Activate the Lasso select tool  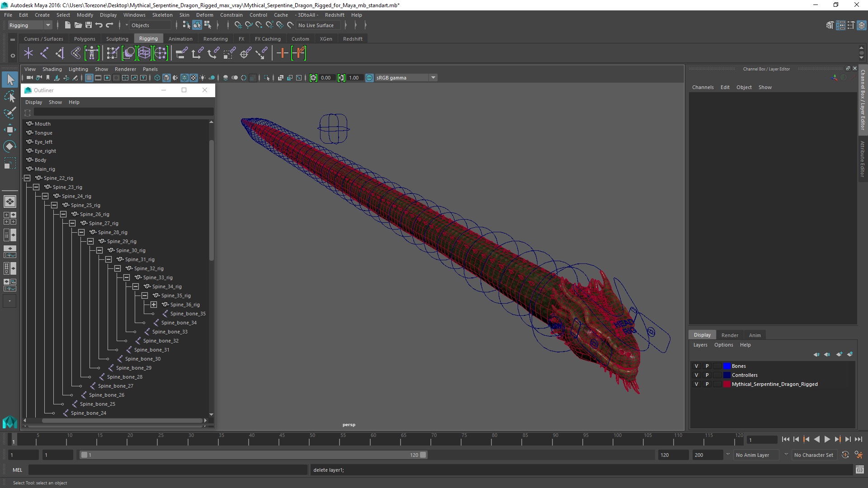point(9,96)
